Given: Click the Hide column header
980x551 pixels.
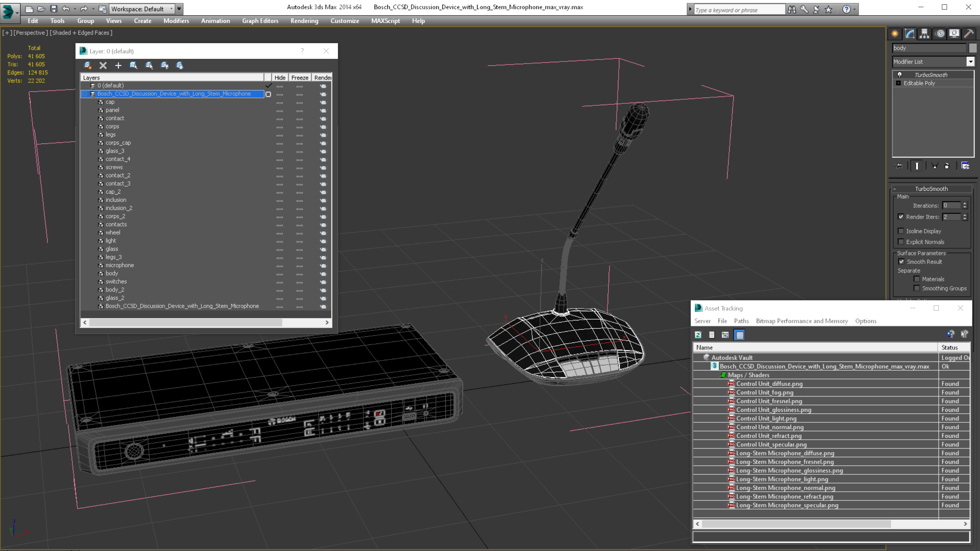Looking at the screenshot, I should [280, 78].
